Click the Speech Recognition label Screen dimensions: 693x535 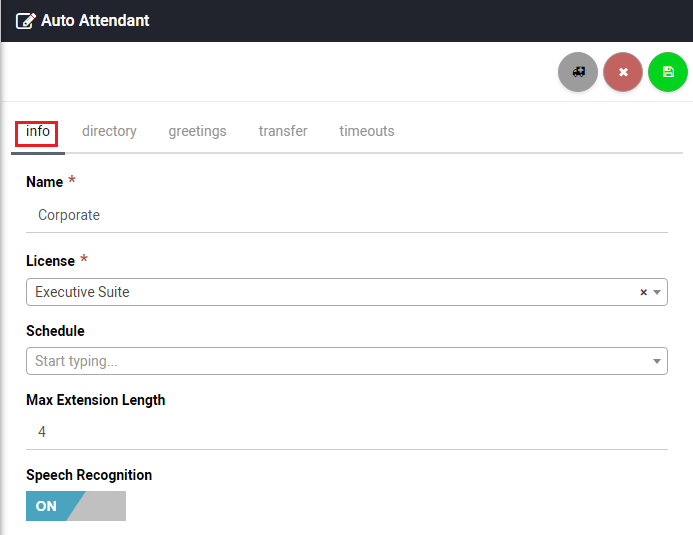pos(89,475)
